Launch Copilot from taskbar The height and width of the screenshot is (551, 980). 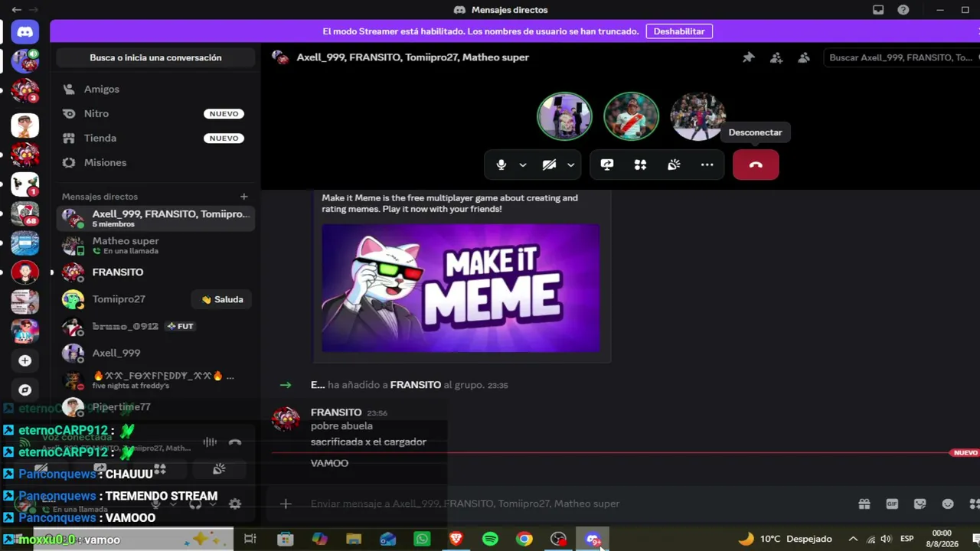click(319, 539)
